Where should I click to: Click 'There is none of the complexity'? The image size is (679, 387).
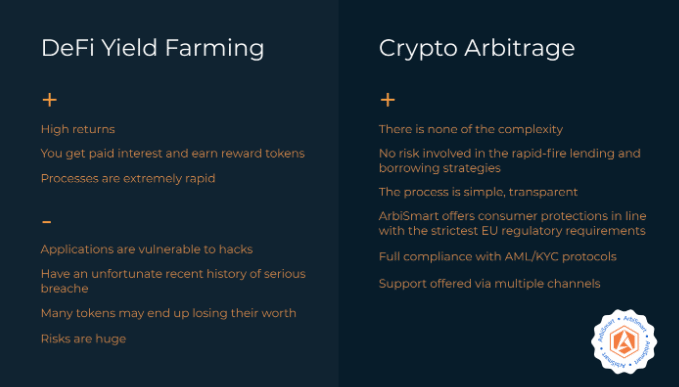tap(471, 129)
